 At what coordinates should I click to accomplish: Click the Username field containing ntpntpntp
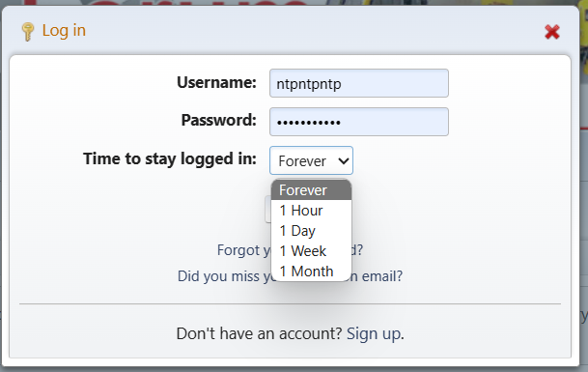tap(359, 83)
